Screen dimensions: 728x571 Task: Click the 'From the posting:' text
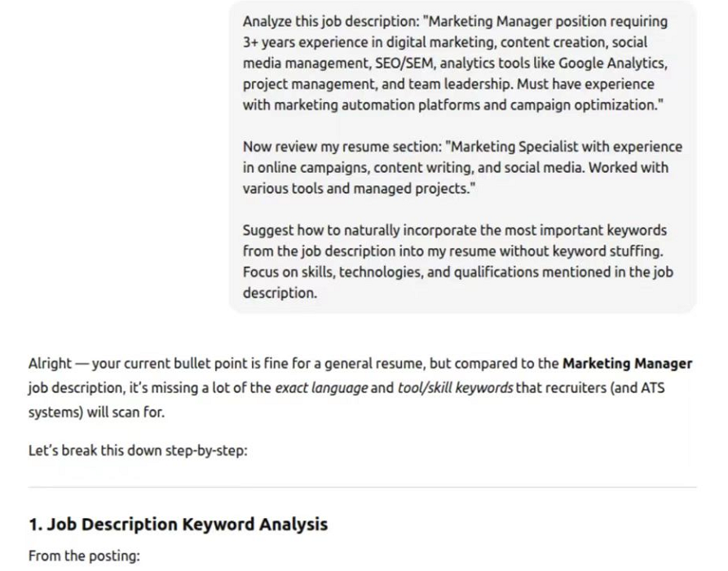pyautogui.click(x=84, y=556)
